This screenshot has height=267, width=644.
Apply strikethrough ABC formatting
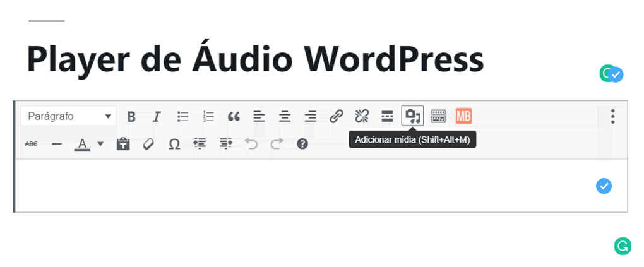pyautogui.click(x=31, y=144)
